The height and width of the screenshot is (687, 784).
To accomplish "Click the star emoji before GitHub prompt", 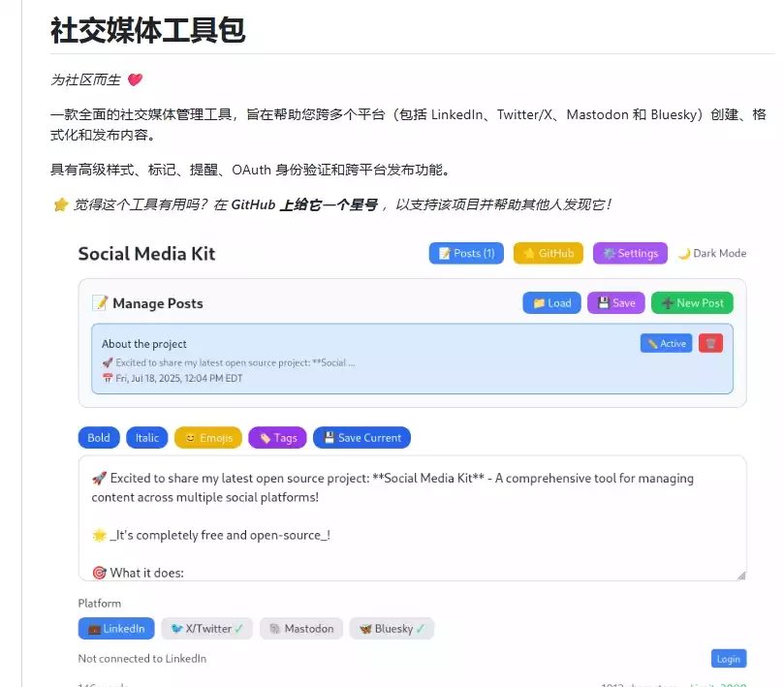I will point(60,204).
